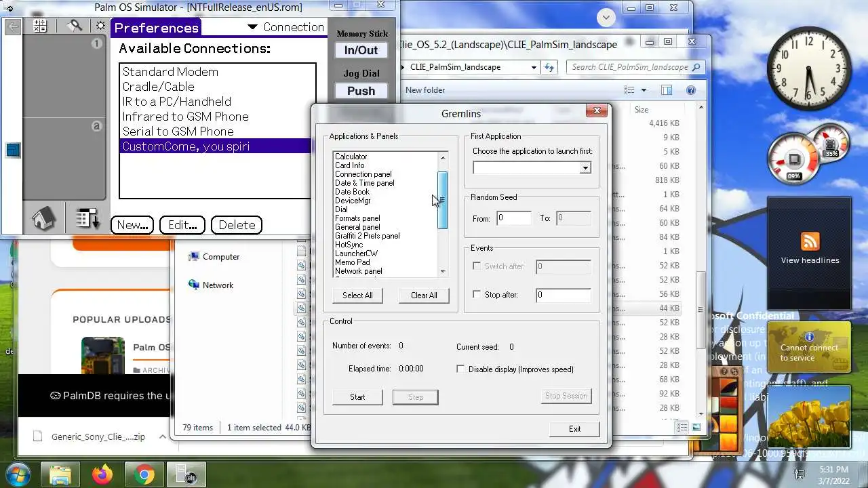Click the Size column header in Explorer

[x=642, y=109]
